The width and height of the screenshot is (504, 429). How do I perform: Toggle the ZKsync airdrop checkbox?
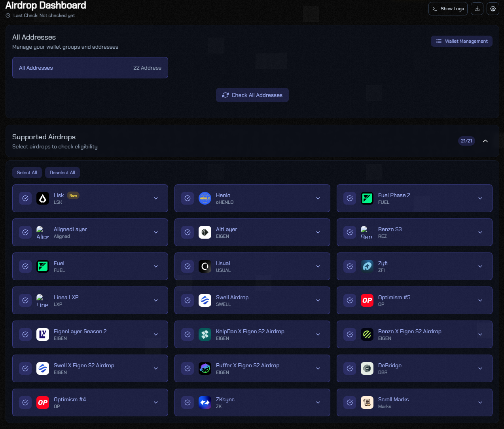tap(188, 402)
